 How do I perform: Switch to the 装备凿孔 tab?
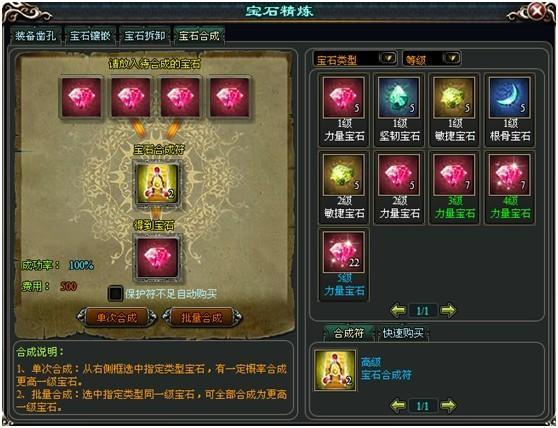click(36, 36)
